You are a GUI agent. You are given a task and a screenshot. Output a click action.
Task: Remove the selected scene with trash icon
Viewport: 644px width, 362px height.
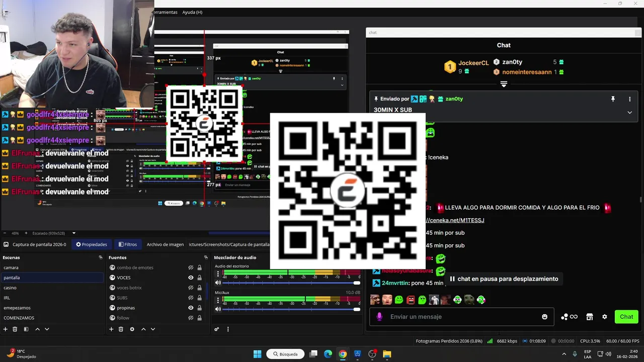[15, 329]
